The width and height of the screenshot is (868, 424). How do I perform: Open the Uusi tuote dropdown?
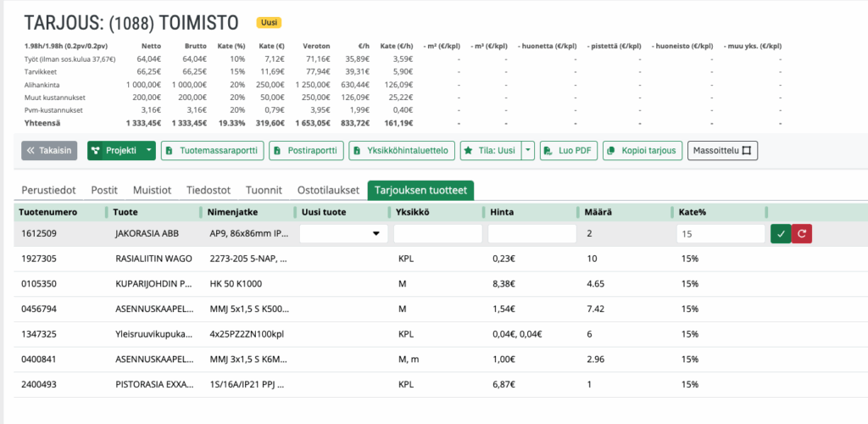tap(342, 234)
